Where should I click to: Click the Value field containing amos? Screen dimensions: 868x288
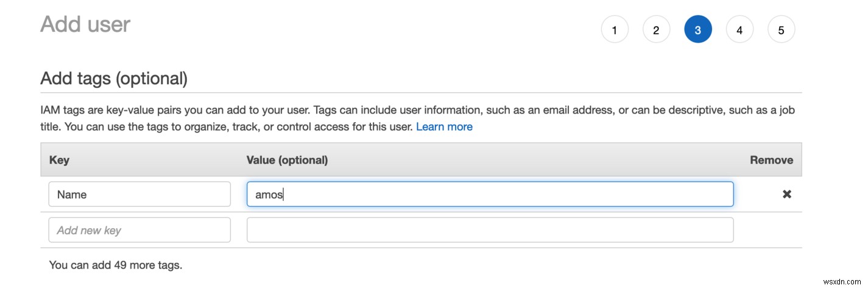[x=490, y=194]
